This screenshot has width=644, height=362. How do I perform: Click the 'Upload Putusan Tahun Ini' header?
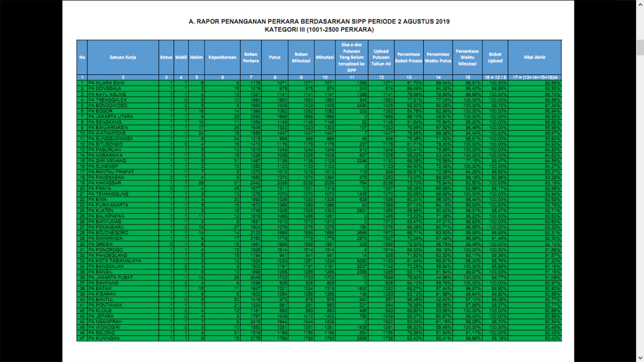coord(381,57)
